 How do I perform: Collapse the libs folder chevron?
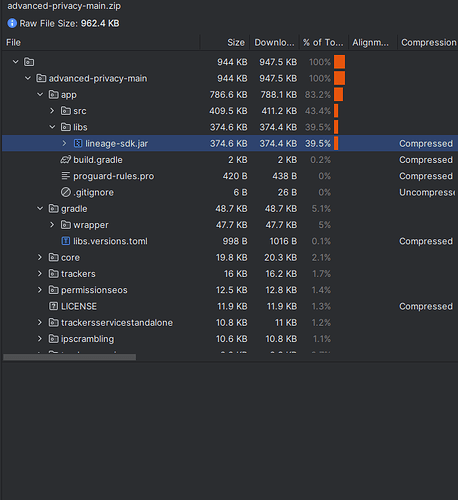point(52,127)
